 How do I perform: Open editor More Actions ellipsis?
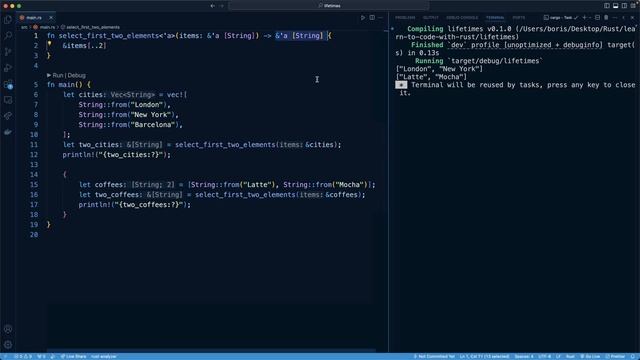tap(380, 18)
